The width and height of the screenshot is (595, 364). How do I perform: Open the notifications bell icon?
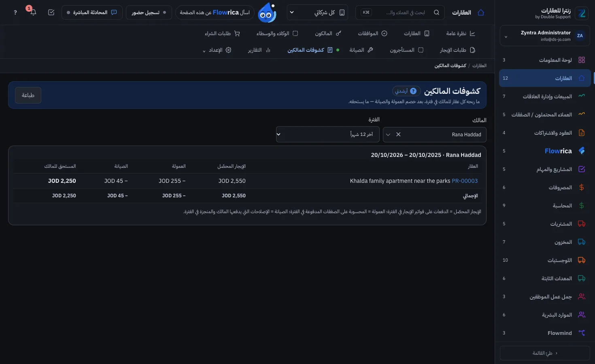coord(33,13)
